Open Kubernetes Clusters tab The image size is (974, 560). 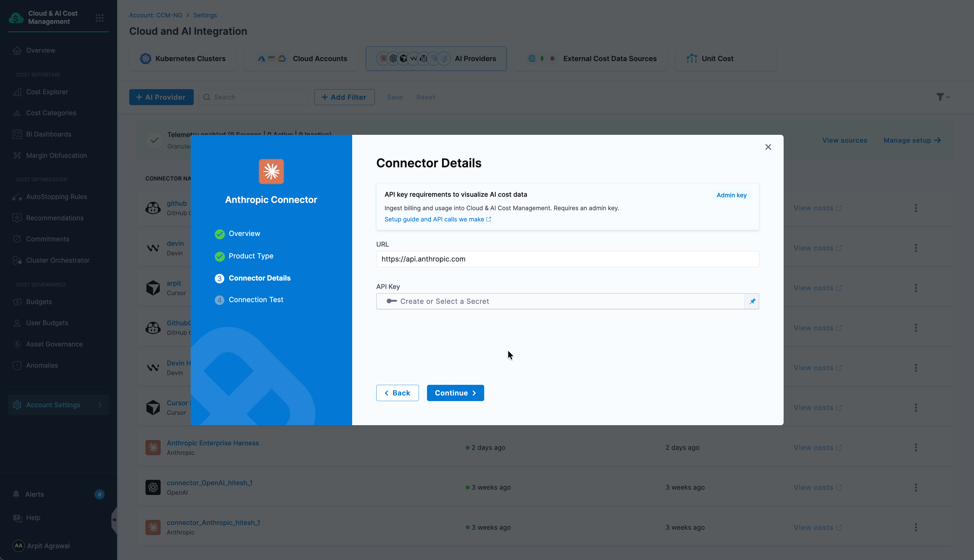182,59
